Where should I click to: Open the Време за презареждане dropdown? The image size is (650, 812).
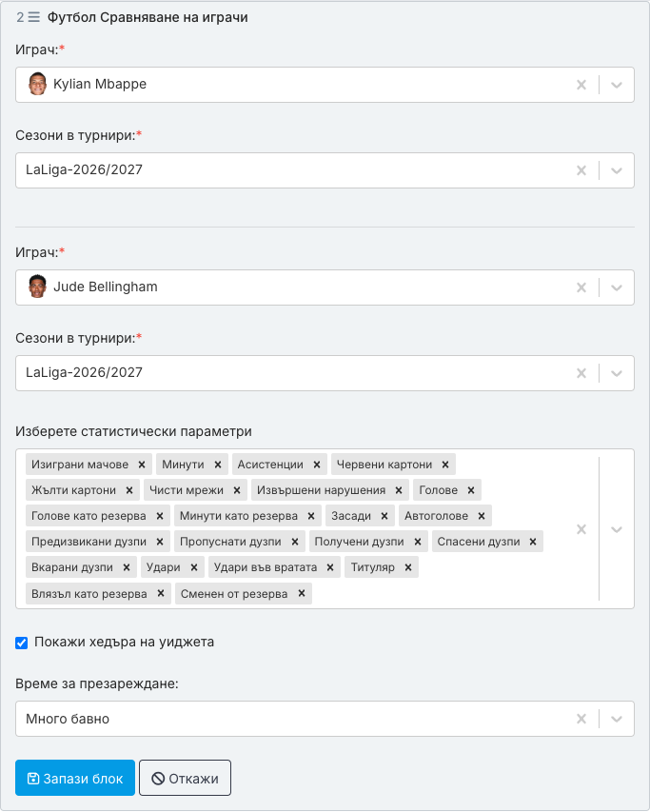617,719
